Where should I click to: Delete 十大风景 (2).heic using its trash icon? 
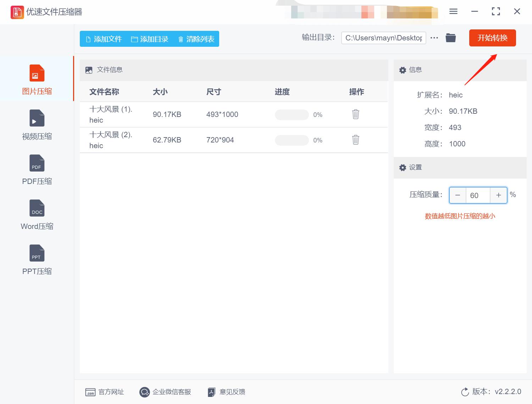point(355,140)
